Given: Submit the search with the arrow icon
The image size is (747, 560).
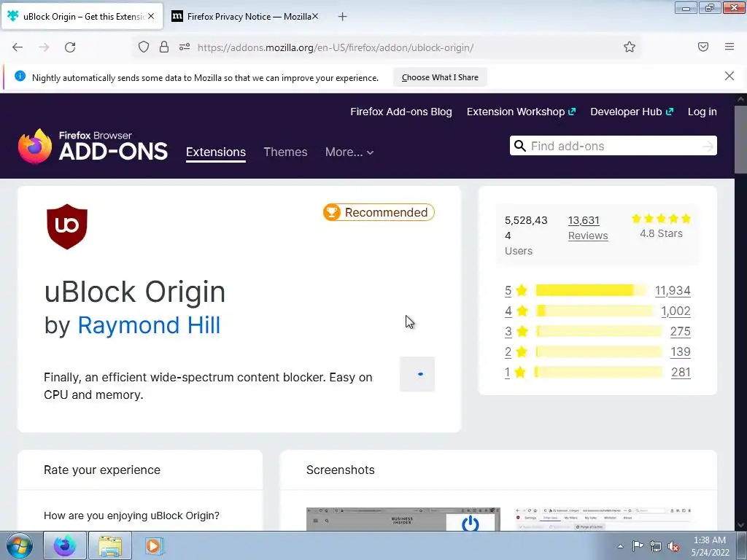Looking at the screenshot, I should [x=708, y=146].
